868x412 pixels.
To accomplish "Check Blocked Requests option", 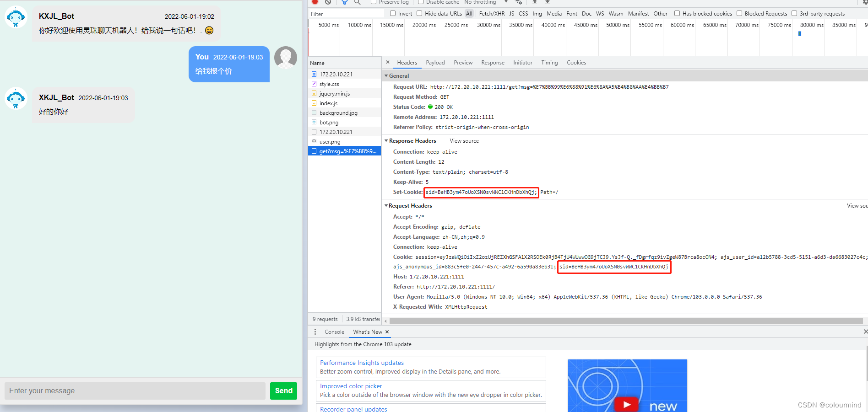I will click(739, 13).
